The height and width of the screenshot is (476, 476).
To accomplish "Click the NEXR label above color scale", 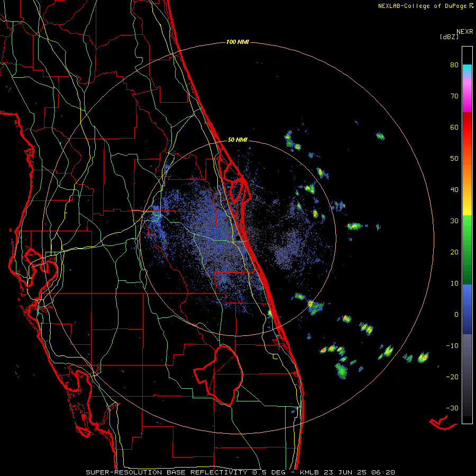I will [x=464, y=32].
